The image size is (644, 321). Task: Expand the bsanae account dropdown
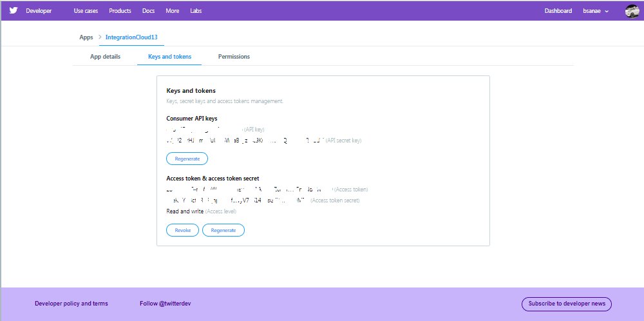[x=596, y=11]
